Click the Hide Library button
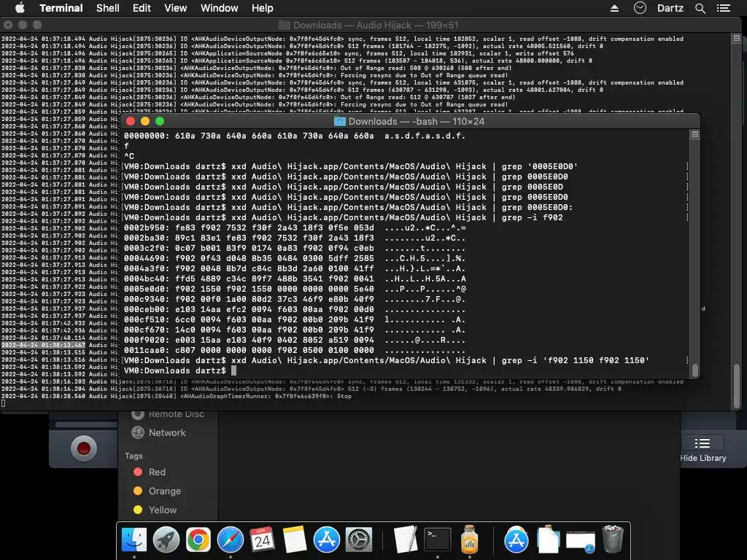 [x=703, y=449]
